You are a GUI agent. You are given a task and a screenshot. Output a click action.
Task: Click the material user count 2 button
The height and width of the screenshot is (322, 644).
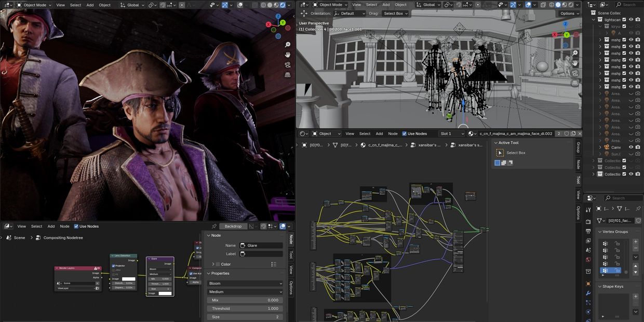click(559, 133)
